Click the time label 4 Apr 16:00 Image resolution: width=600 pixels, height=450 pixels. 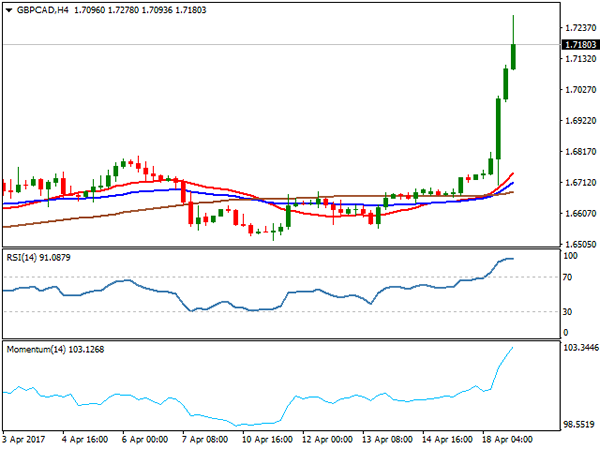click(x=85, y=439)
